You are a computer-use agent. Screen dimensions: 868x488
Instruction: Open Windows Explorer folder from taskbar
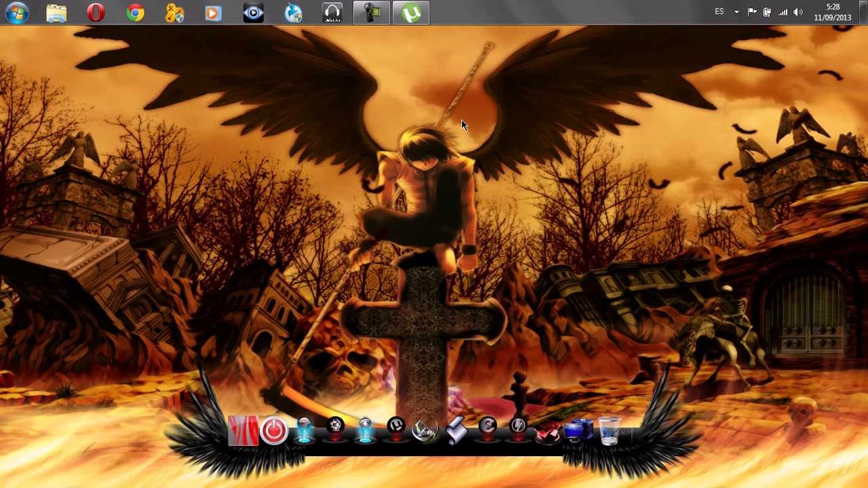(x=56, y=12)
